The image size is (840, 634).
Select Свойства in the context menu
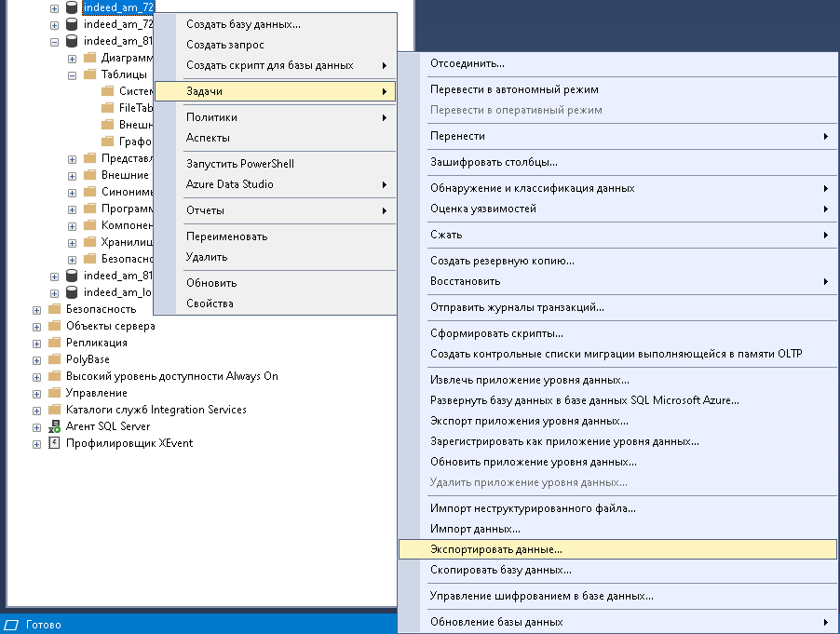tap(210, 304)
